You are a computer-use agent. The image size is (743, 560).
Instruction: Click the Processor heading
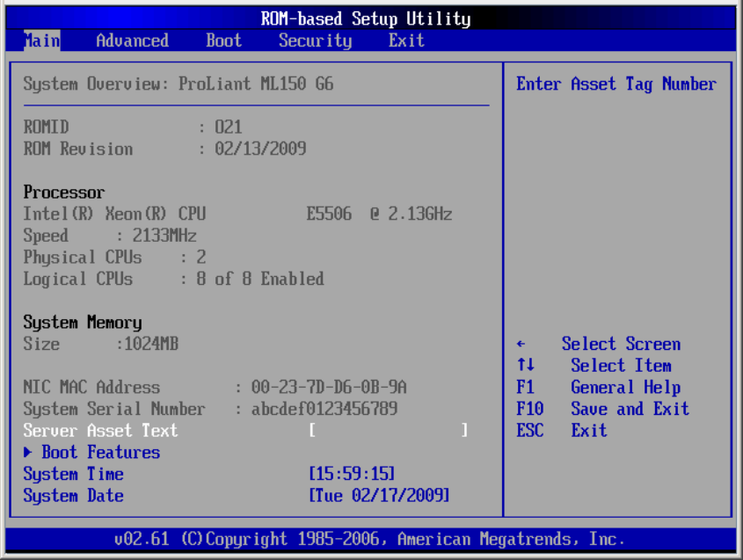tap(64, 193)
